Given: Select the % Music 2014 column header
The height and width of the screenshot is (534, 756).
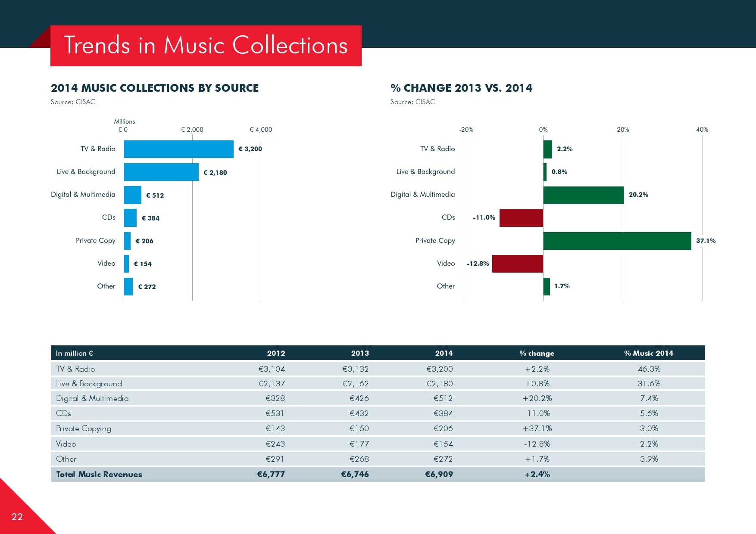Looking at the screenshot, I should 648,353.
